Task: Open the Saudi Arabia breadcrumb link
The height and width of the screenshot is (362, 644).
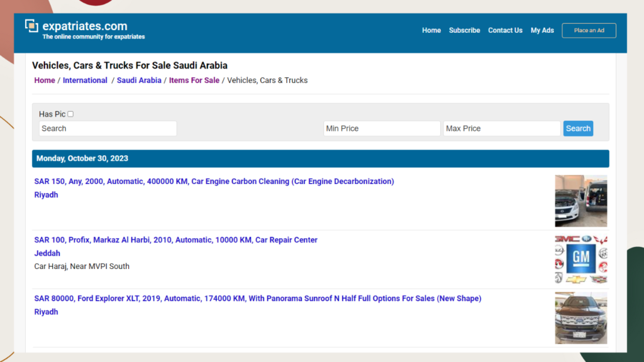Action: pyautogui.click(x=139, y=80)
